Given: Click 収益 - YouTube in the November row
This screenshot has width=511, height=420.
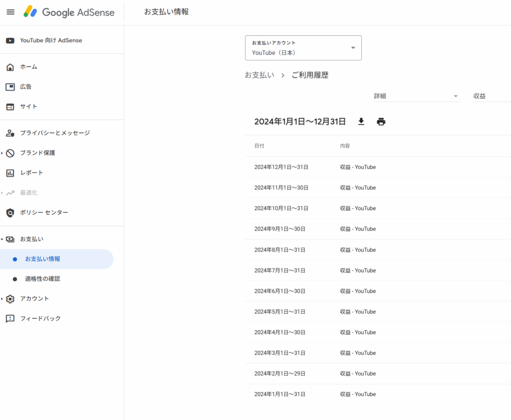Looking at the screenshot, I should point(358,188).
